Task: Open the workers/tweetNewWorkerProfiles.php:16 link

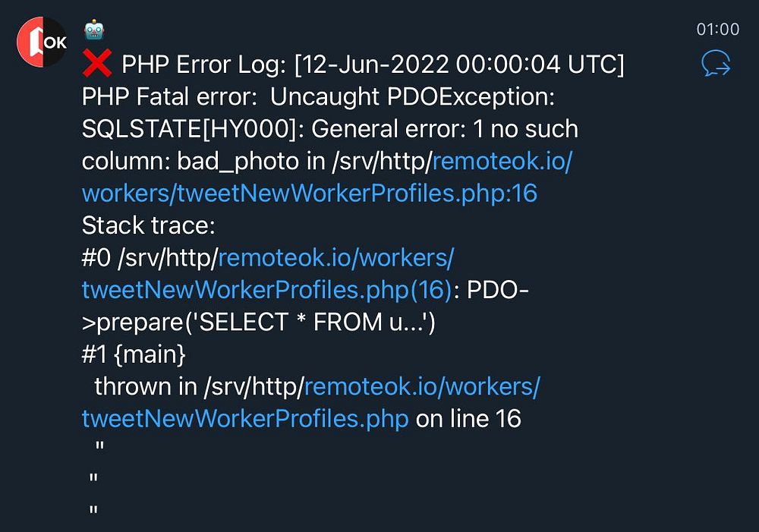Action: click(x=310, y=194)
